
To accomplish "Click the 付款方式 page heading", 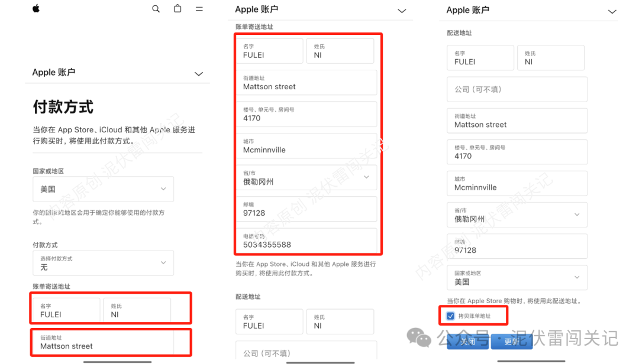I will coord(63,107).
